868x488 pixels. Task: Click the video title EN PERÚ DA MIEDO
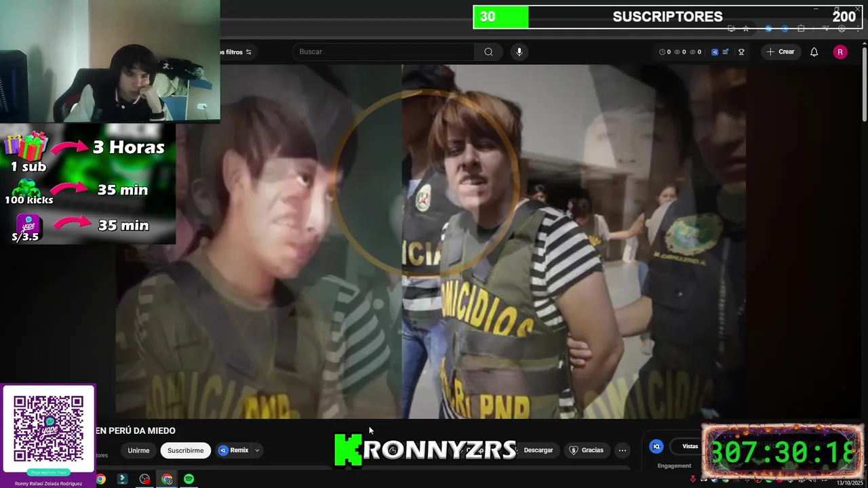[136, 430]
